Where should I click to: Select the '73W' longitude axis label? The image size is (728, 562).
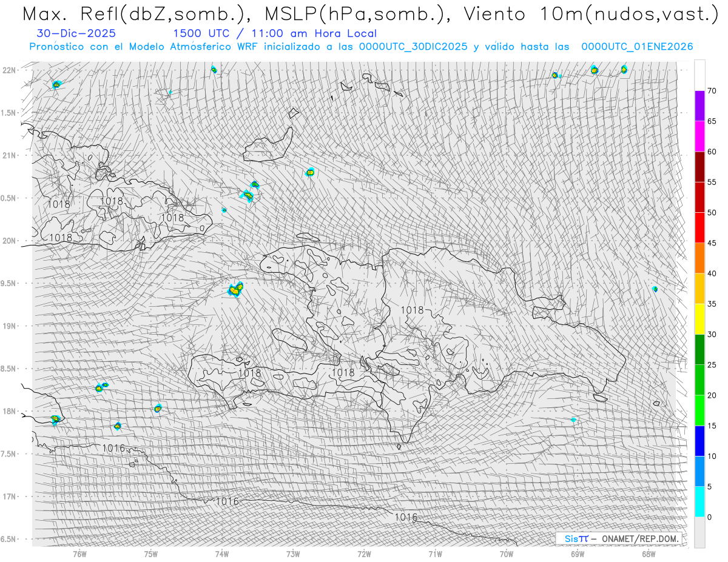coord(293,554)
